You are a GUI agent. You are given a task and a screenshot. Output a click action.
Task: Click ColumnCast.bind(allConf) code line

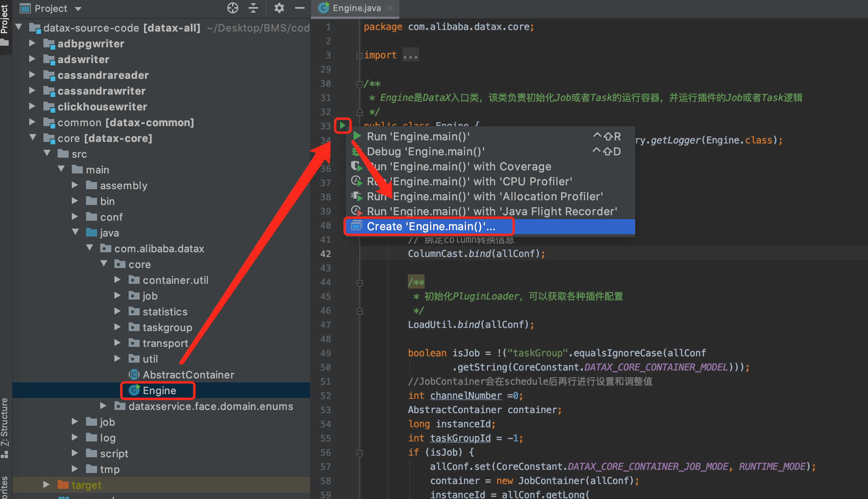[x=477, y=253]
